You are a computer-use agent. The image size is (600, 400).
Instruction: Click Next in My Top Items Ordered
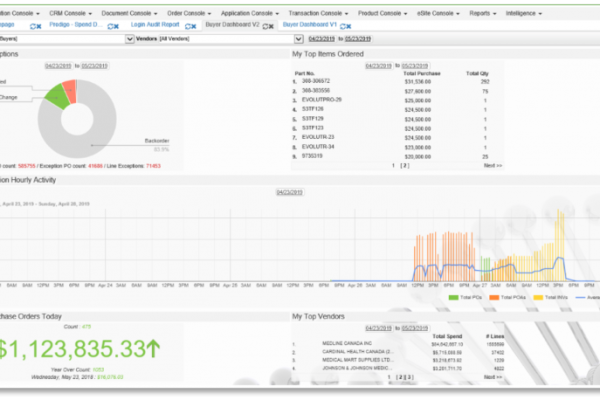point(492,164)
